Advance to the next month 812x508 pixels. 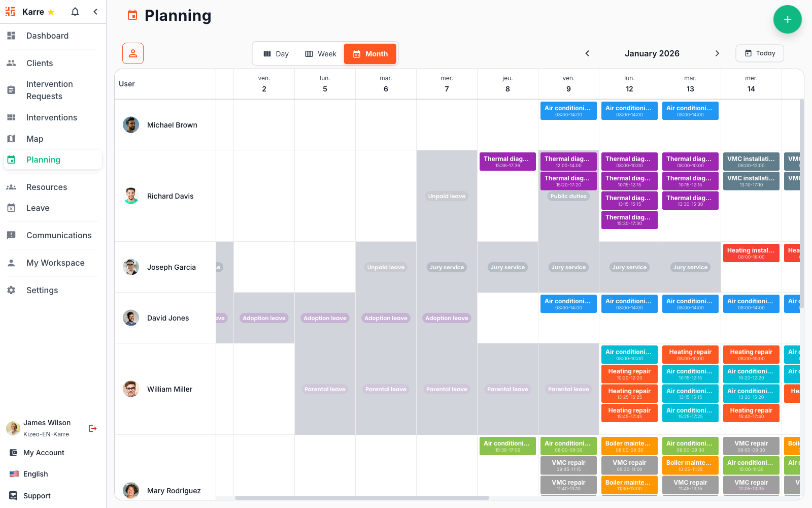click(717, 53)
